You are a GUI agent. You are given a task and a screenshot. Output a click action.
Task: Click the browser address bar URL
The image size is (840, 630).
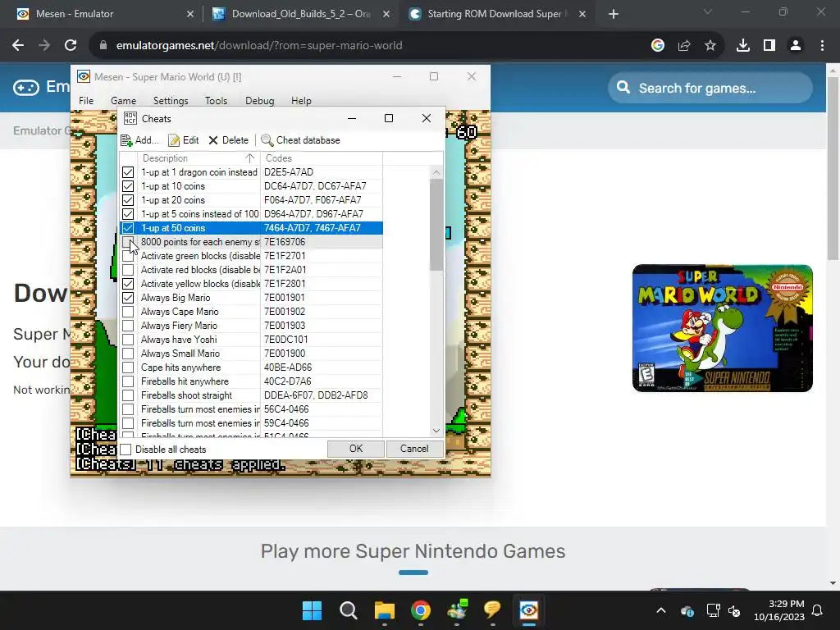(x=258, y=46)
